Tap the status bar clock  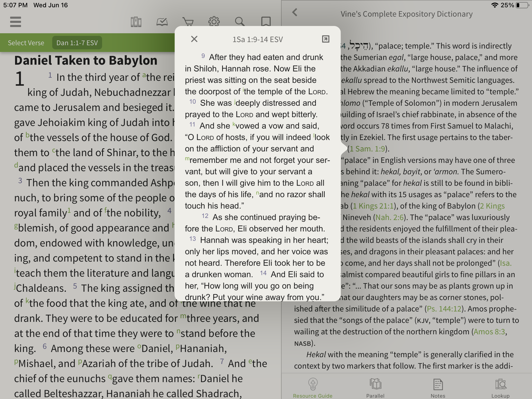(x=15, y=5)
